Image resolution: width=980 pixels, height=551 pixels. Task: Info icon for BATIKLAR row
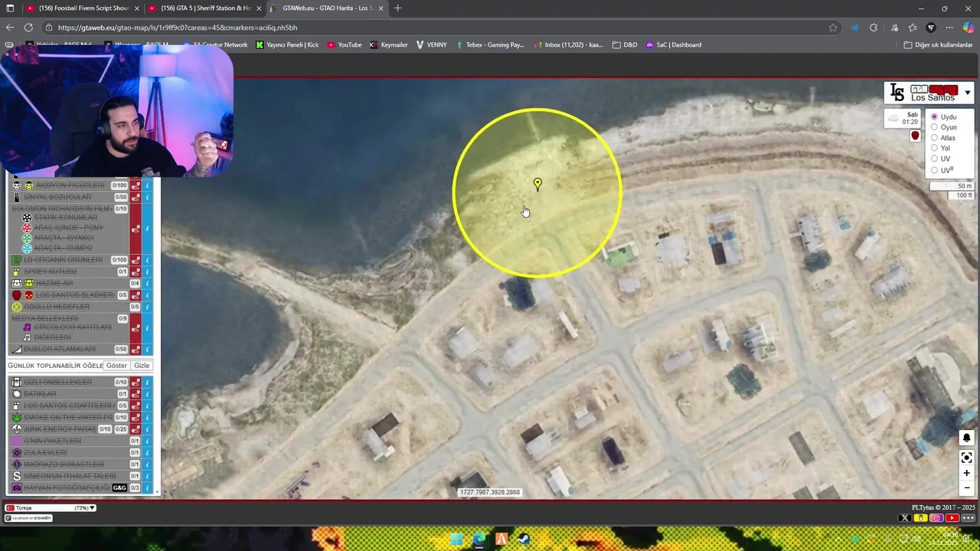point(148,394)
